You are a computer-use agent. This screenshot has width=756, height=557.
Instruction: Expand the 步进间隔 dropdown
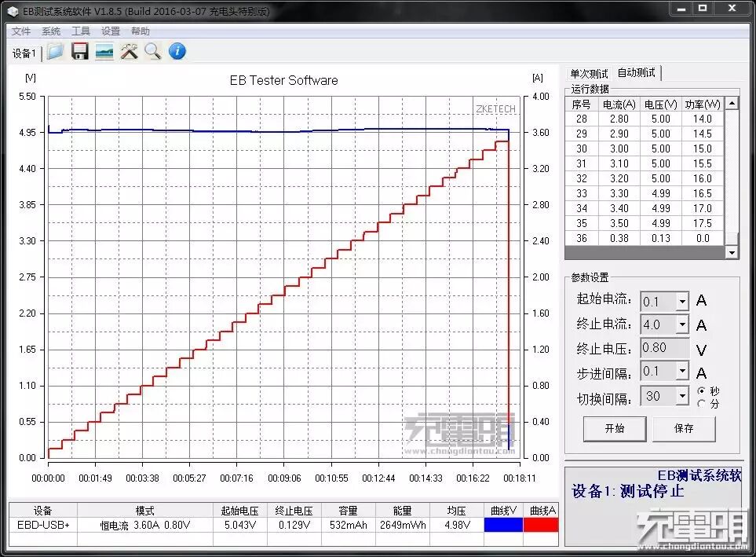pos(682,371)
